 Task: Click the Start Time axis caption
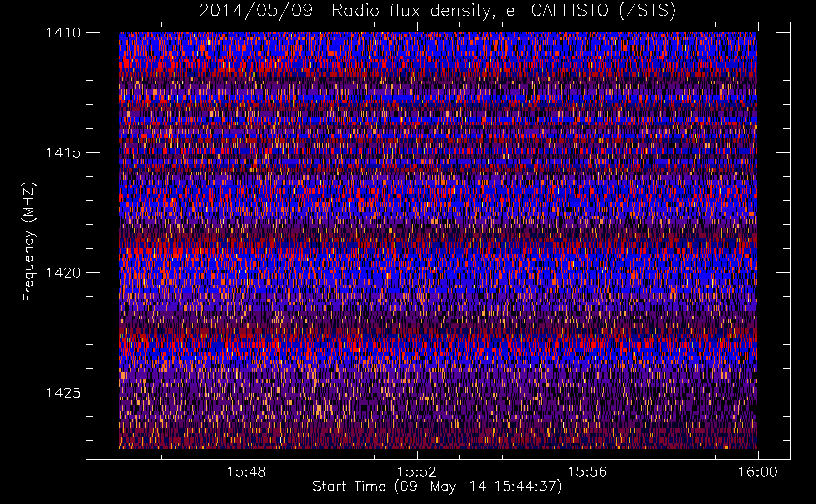click(437, 487)
